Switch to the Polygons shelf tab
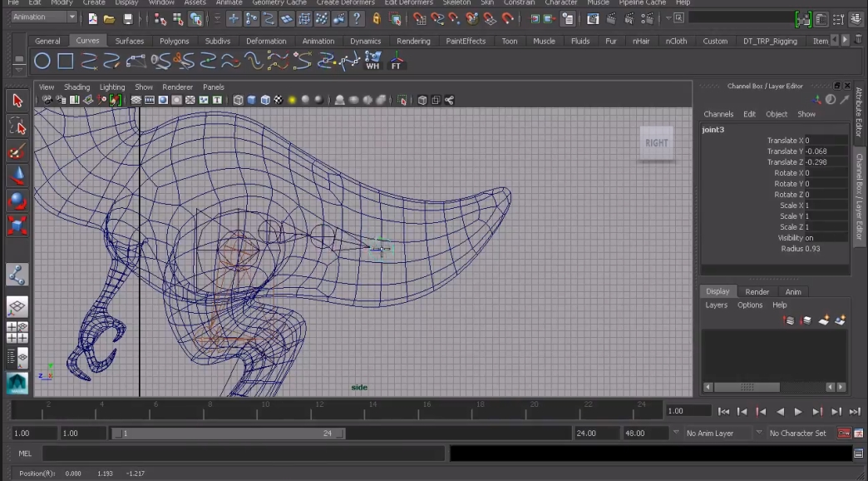Image resolution: width=868 pixels, height=481 pixels. 175,41
